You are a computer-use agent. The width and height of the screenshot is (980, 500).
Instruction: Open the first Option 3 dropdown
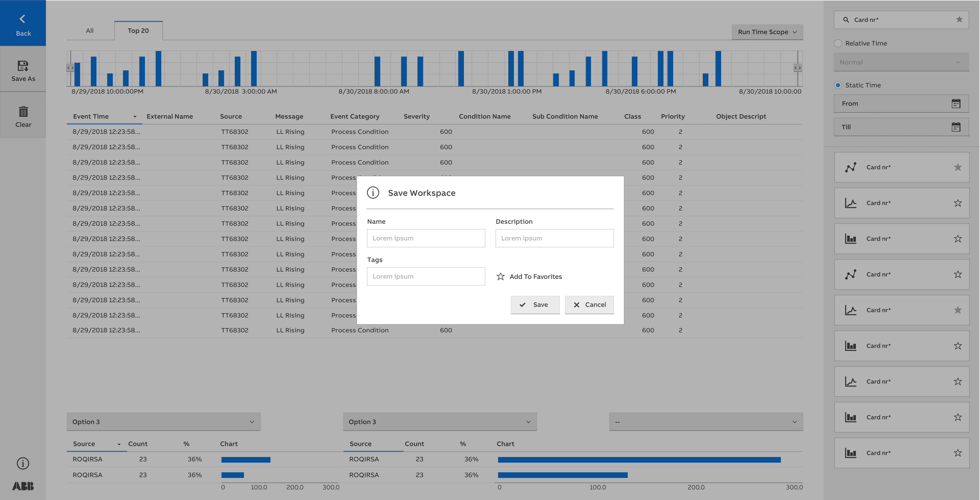164,422
